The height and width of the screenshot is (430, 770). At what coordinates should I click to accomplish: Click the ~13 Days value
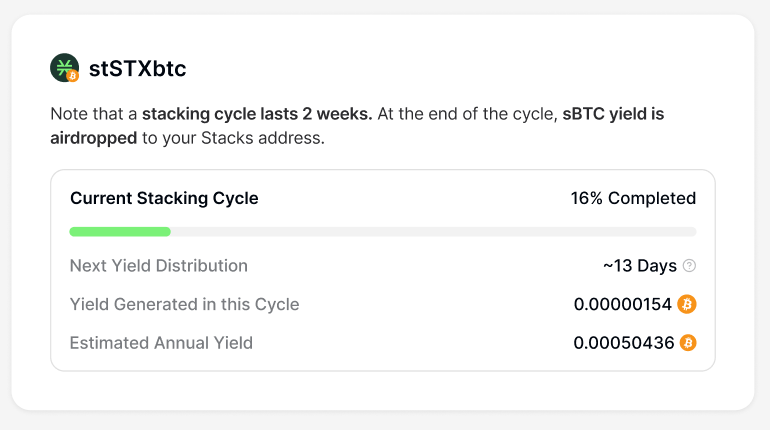640,266
